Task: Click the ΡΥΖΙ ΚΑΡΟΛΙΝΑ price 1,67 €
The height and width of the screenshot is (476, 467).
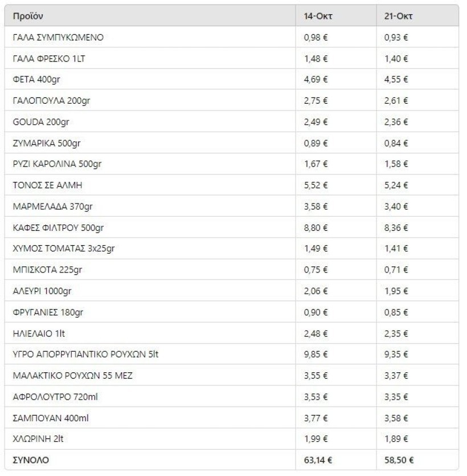Action: click(x=316, y=164)
